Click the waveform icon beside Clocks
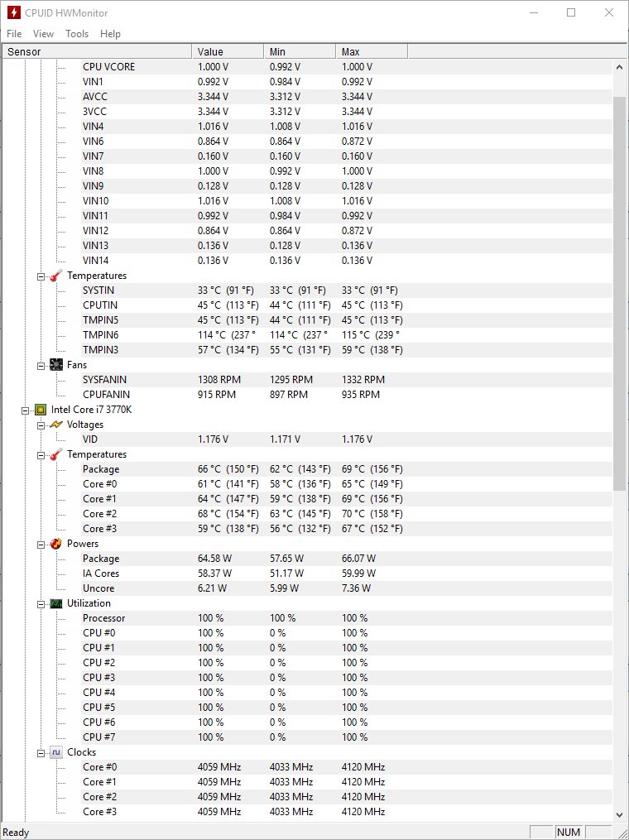Viewport: 629px width, 840px height. click(x=56, y=752)
